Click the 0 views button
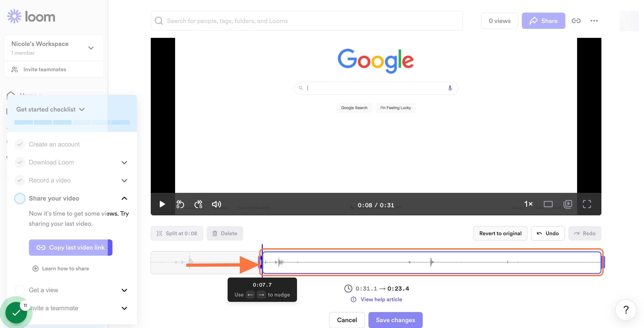The image size is (644, 328). click(x=500, y=21)
